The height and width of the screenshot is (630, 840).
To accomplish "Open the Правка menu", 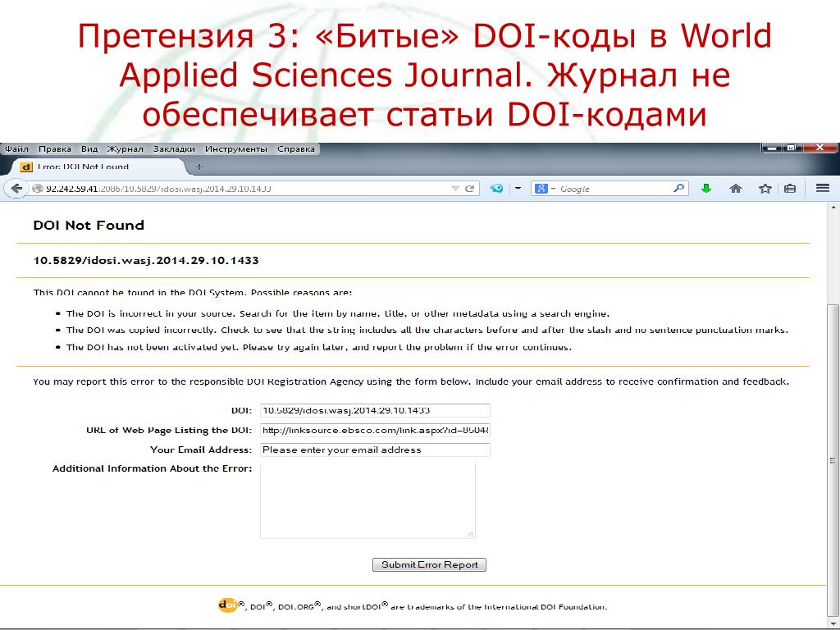I will (x=55, y=149).
